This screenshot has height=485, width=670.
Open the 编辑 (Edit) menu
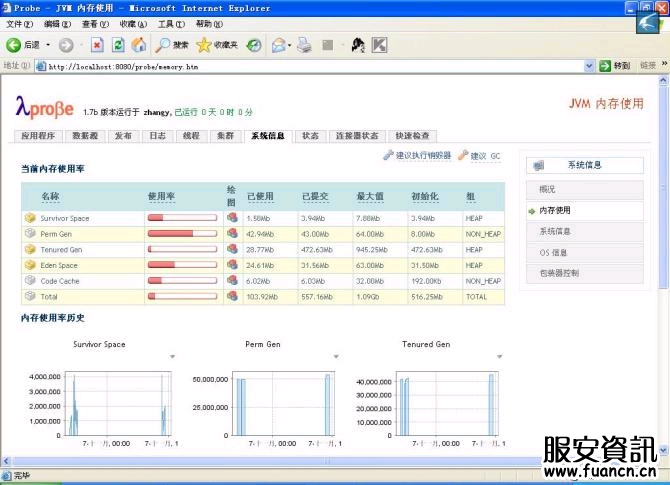click(57, 24)
